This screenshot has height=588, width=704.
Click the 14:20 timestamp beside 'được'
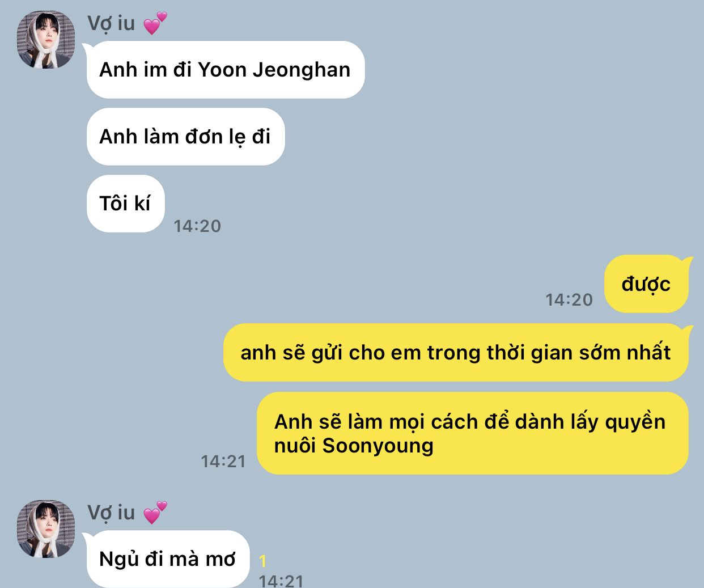(x=569, y=300)
